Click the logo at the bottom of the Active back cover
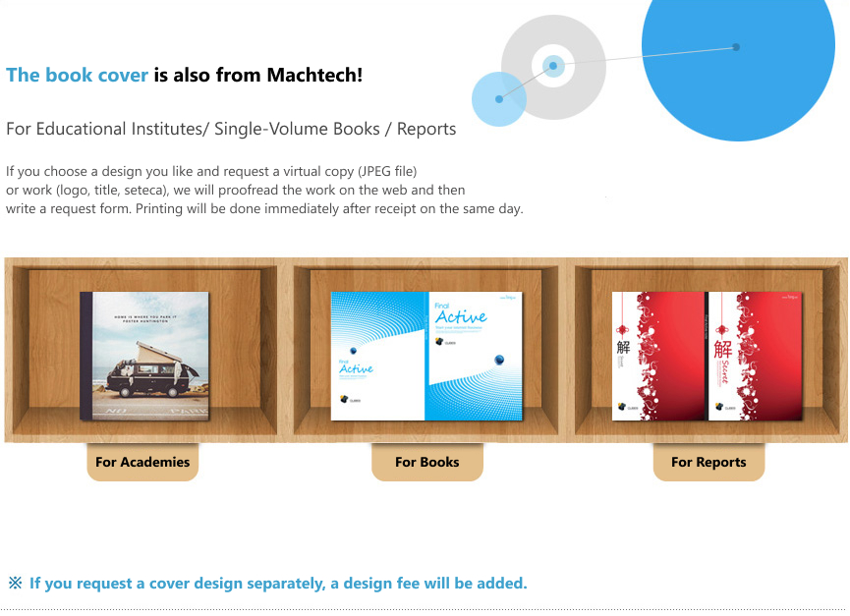The image size is (850, 616). 350,399
